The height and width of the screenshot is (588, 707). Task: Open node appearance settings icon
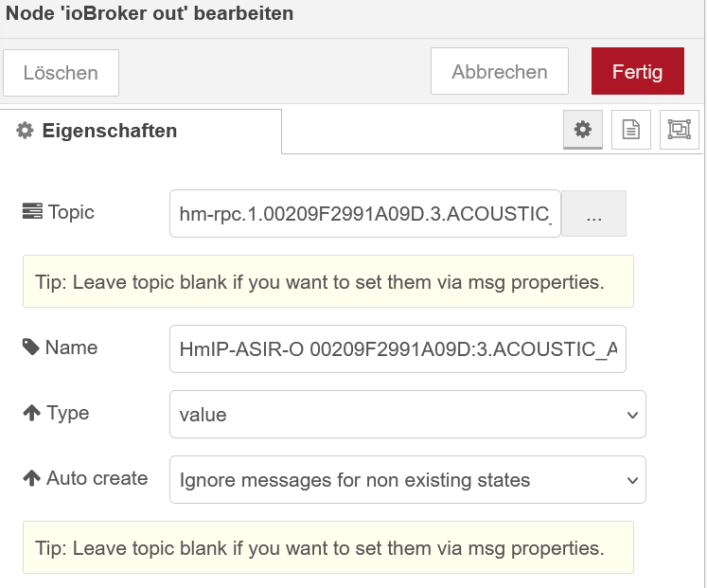[x=679, y=130]
